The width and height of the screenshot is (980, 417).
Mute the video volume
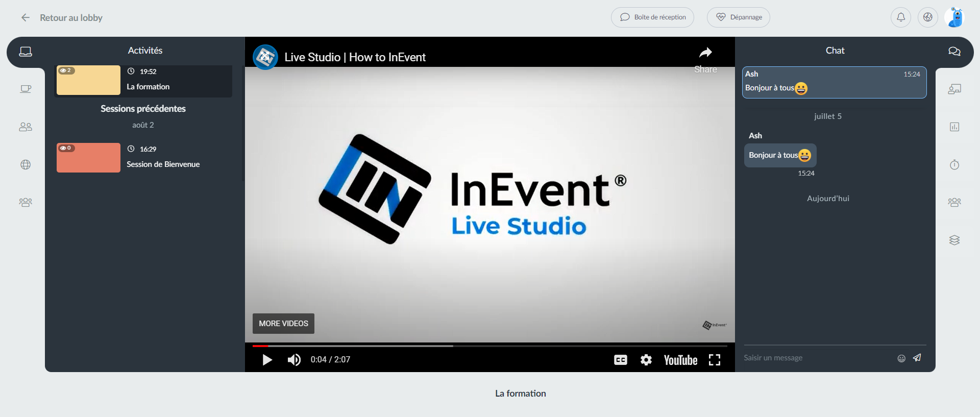tap(294, 360)
